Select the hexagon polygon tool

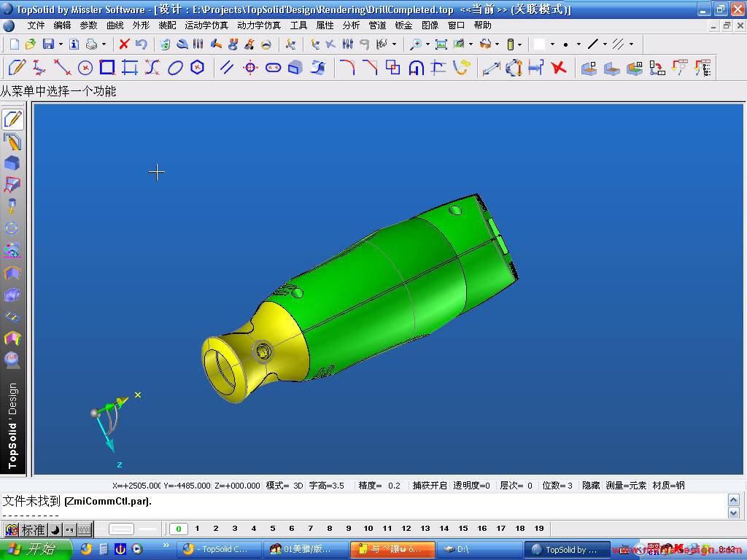(x=197, y=68)
